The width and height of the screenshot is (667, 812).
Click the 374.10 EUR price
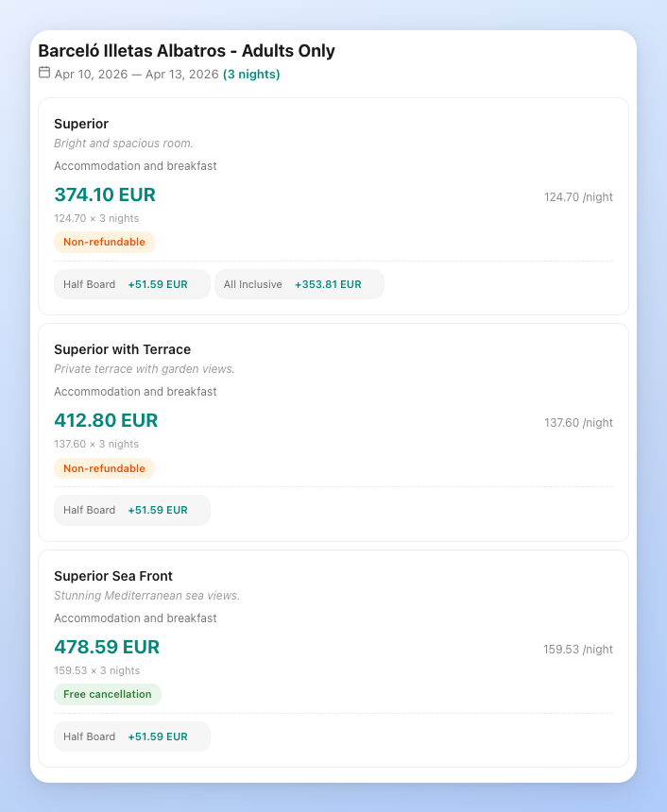[x=105, y=195]
